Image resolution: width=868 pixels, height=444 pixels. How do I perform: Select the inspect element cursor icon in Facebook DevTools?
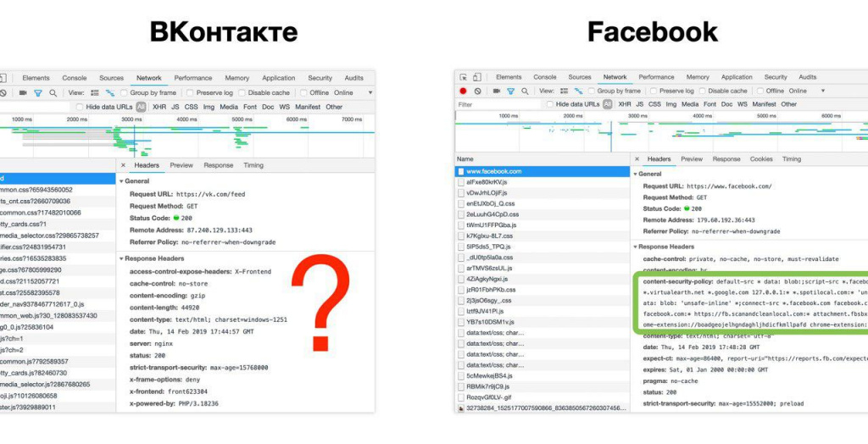[x=464, y=77]
